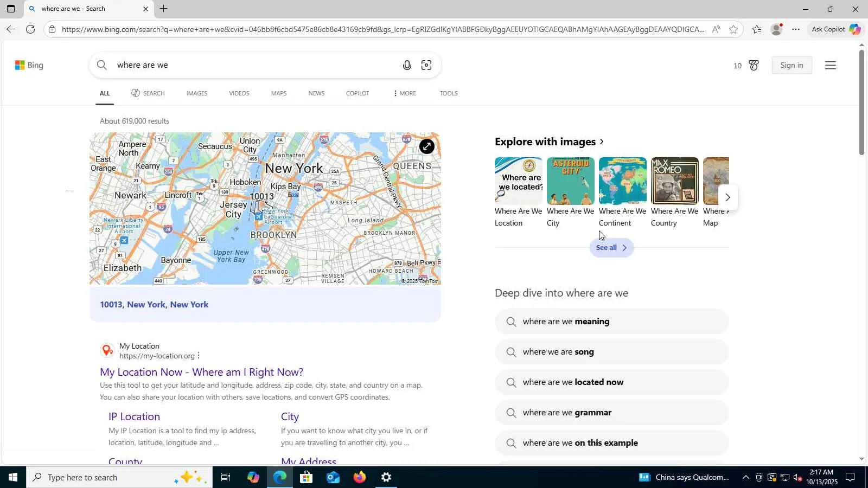Open the TOOLS filter options
Screen dimensions: 868x488
coord(449,93)
